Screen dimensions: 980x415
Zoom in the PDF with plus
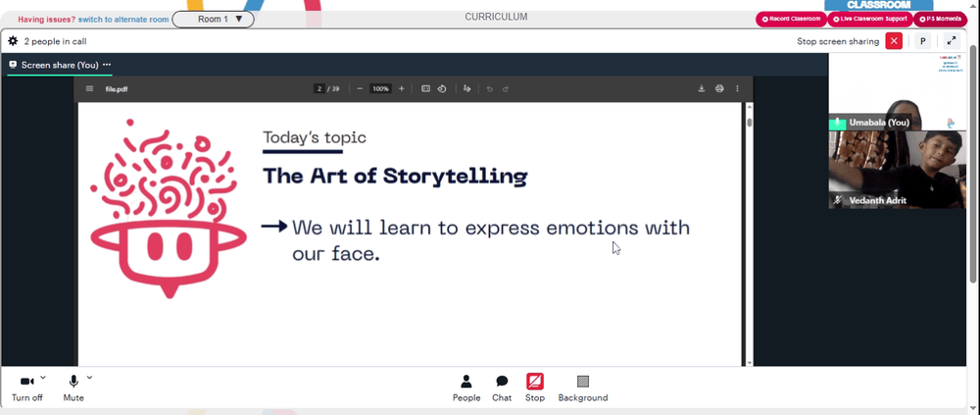(x=401, y=89)
